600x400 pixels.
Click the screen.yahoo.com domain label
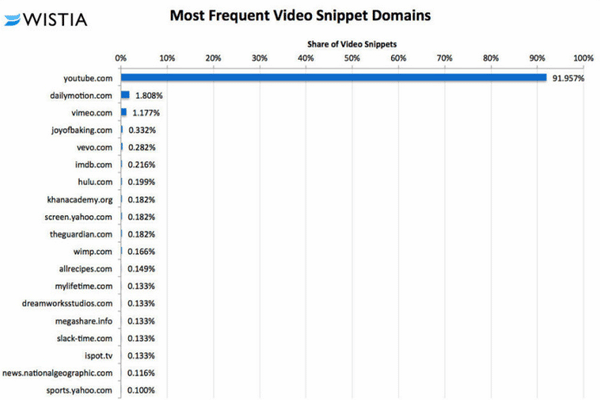click(78, 217)
